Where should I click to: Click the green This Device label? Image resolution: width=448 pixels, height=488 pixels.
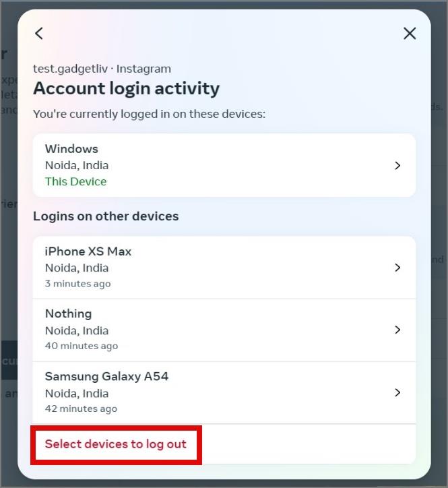pyautogui.click(x=76, y=181)
